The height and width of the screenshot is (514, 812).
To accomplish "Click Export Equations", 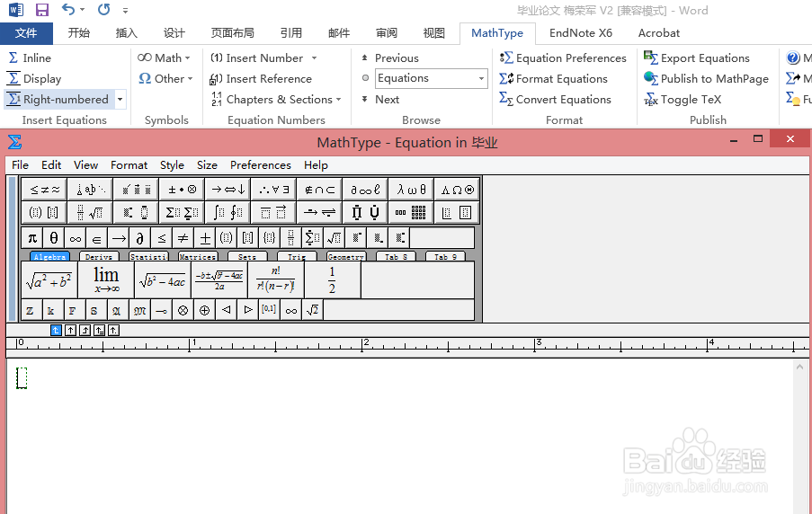I will click(x=697, y=58).
